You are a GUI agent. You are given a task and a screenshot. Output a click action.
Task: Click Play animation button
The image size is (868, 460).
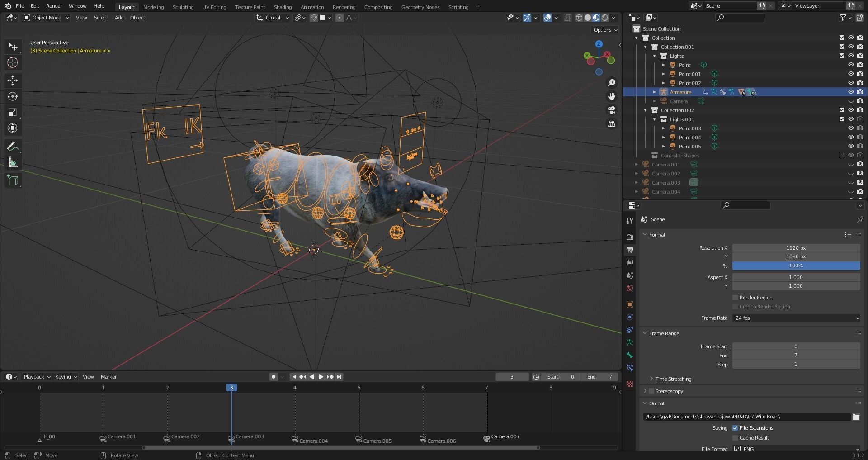point(321,377)
